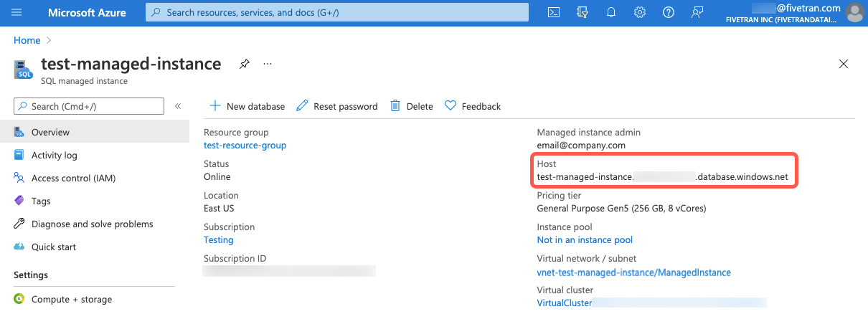Collapse the left sidebar with the chevrons

coord(178,106)
